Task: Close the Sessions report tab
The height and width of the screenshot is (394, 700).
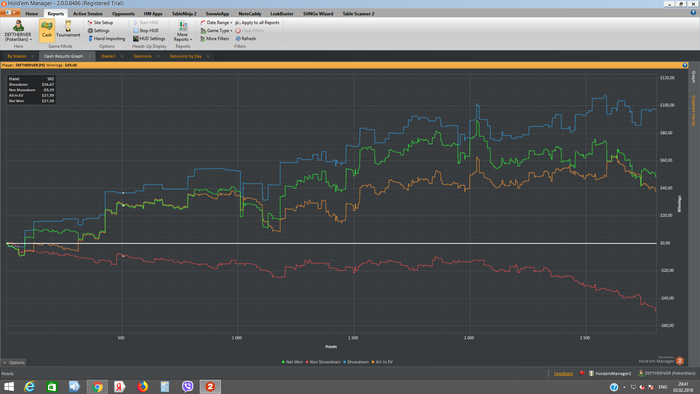Action: click(158, 56)
